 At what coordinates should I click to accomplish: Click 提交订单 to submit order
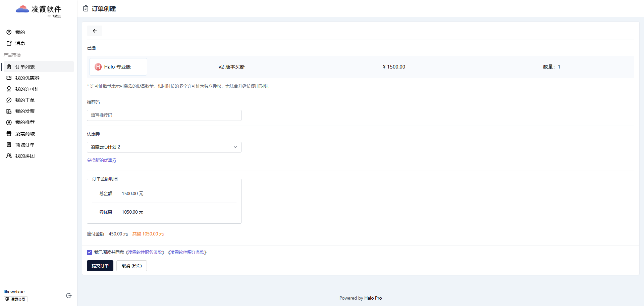100,266
